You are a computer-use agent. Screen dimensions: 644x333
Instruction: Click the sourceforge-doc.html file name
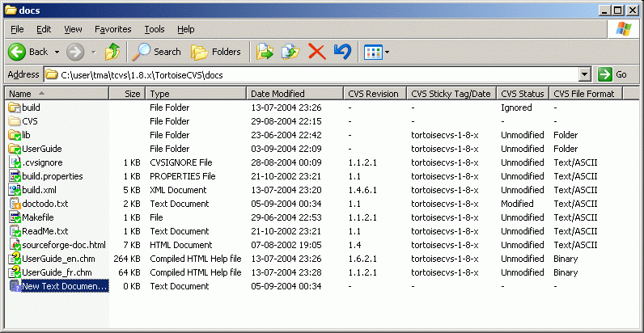[x=64, y=245]
